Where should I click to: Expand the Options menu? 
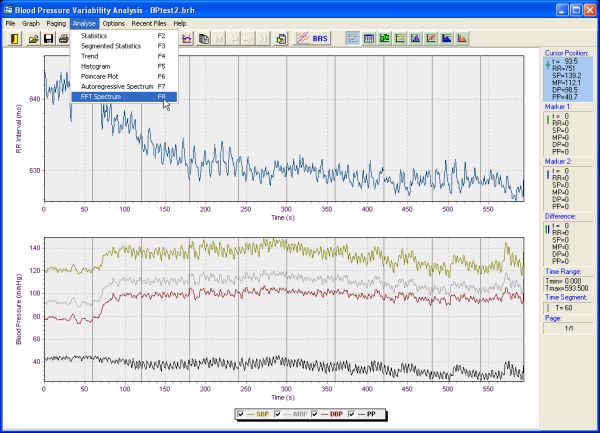click(x=113, y=22)
